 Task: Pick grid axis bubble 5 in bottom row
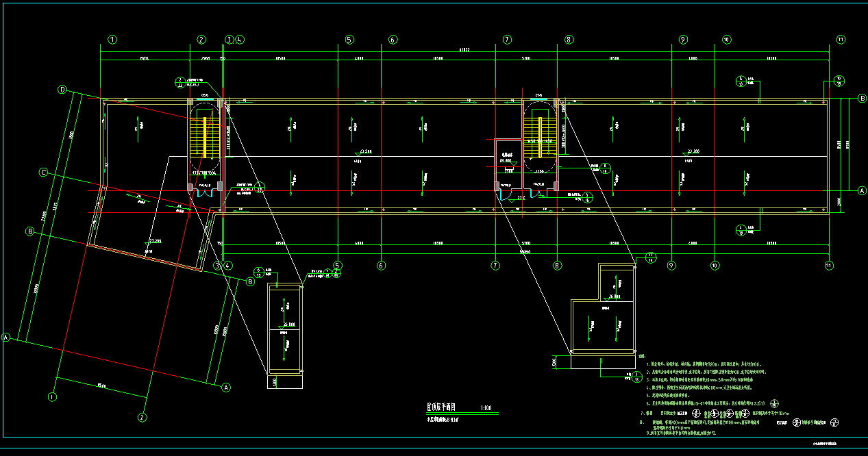[x=337, y=265]
